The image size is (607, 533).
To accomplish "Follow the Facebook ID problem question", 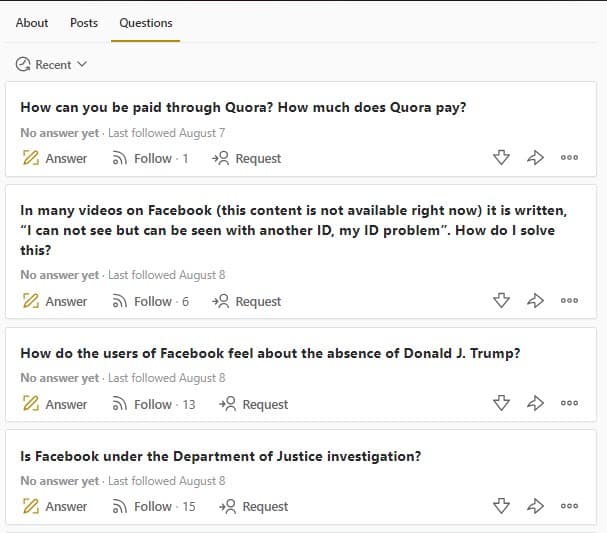I will pyautogui.click(x=150, y=301).
